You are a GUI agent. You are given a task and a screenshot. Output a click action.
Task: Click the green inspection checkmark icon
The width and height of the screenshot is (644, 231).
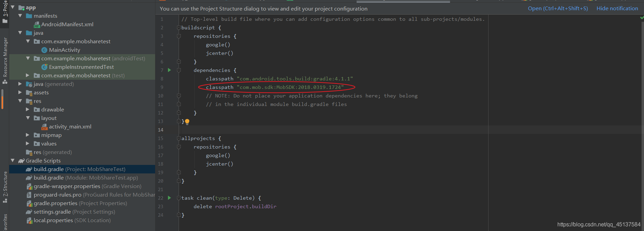[x=642, y=17]
